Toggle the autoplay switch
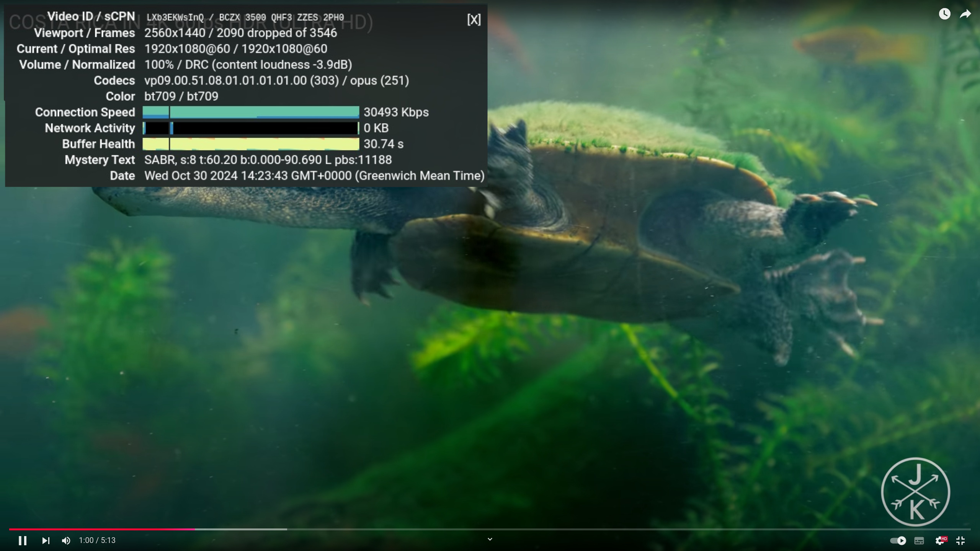This screenshot has height=551, width=980. [x=898, y=540]
